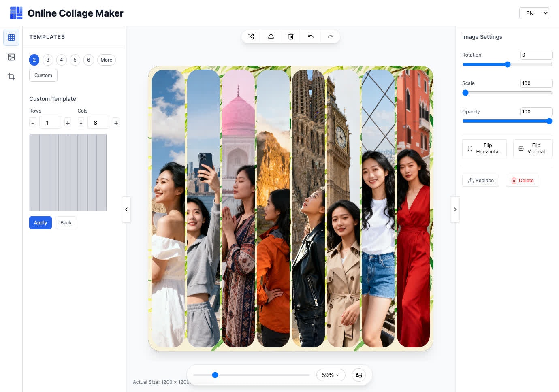Click the shuffle layout icon
This screenshot has width=559, height=392.
point(251,36)
